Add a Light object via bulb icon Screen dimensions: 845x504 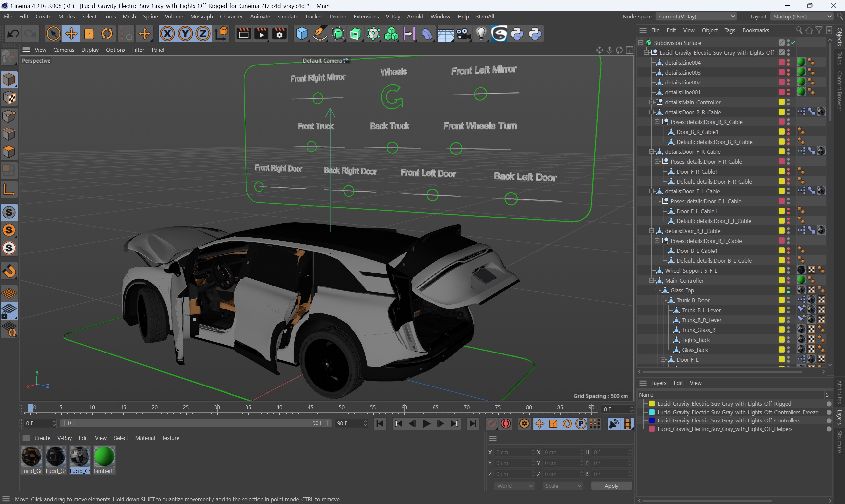(481, 34)
